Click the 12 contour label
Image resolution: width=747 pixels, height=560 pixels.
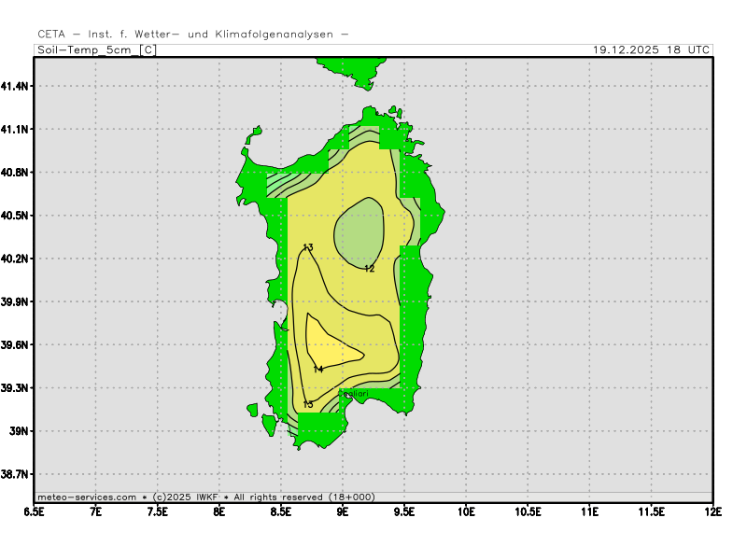pos(369,269)
